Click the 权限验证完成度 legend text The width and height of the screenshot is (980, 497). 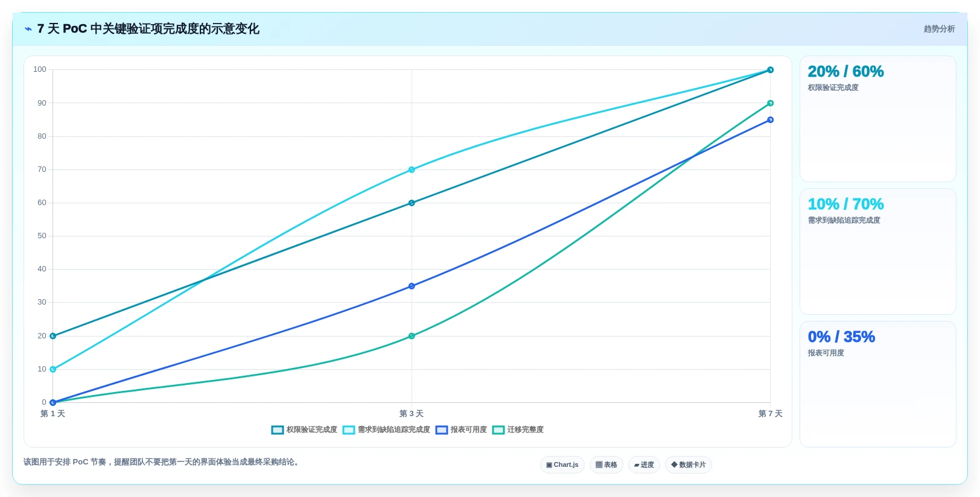(312, 430)
